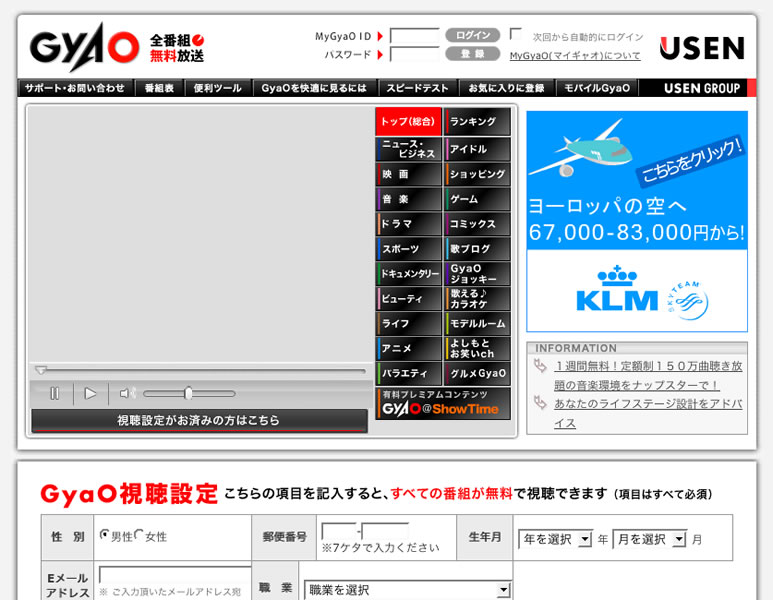This screenshot has width=773, height=600.
Task: Mute audio with the speaker icon
Action: (x=126, y=394)
